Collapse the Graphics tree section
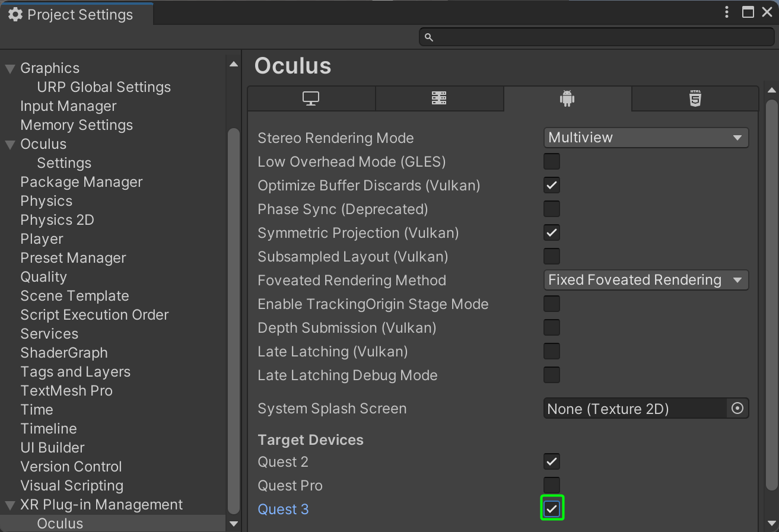Viewport: 779px width, 532px height. click(10, 69)
